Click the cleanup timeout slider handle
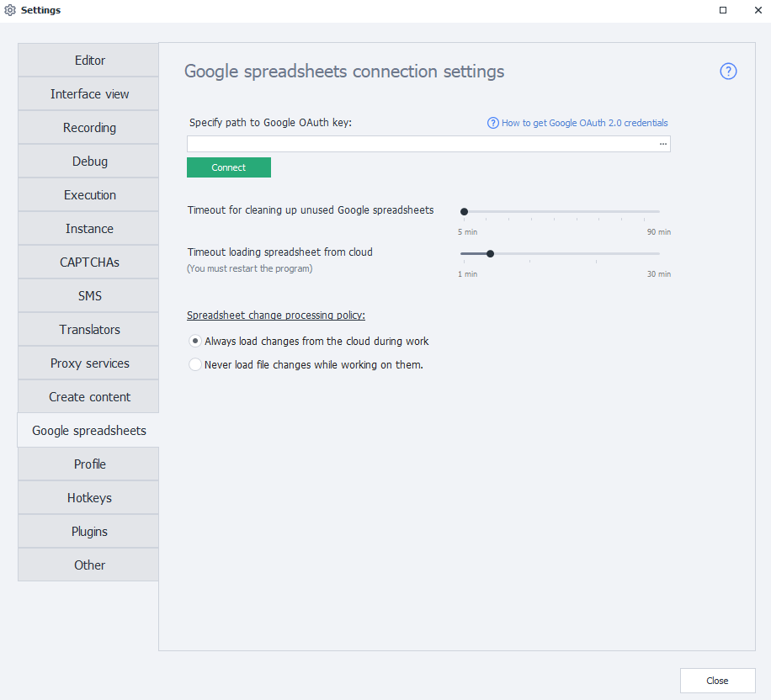The height and width of the screenshot is (700, 771). click(464, 212)
